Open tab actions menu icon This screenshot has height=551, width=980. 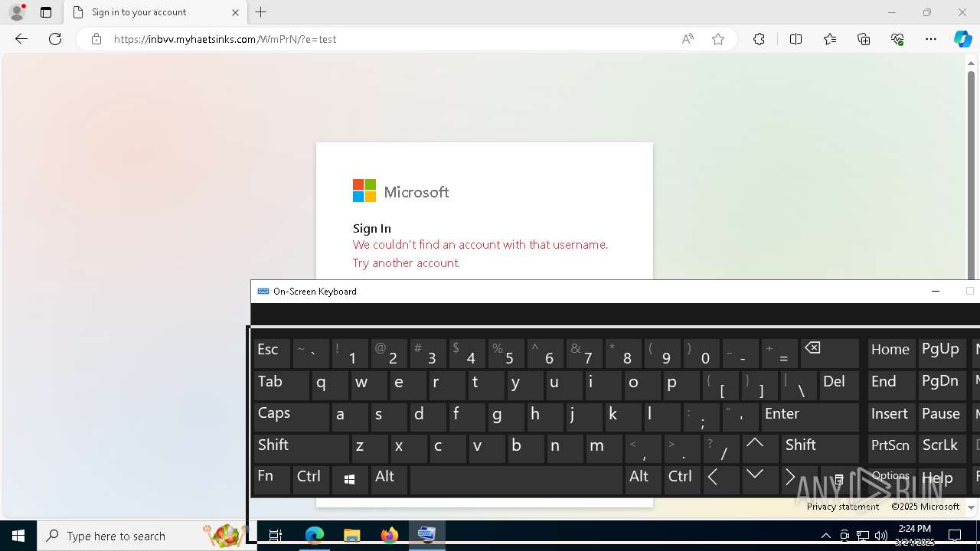[x=46, y=12]
